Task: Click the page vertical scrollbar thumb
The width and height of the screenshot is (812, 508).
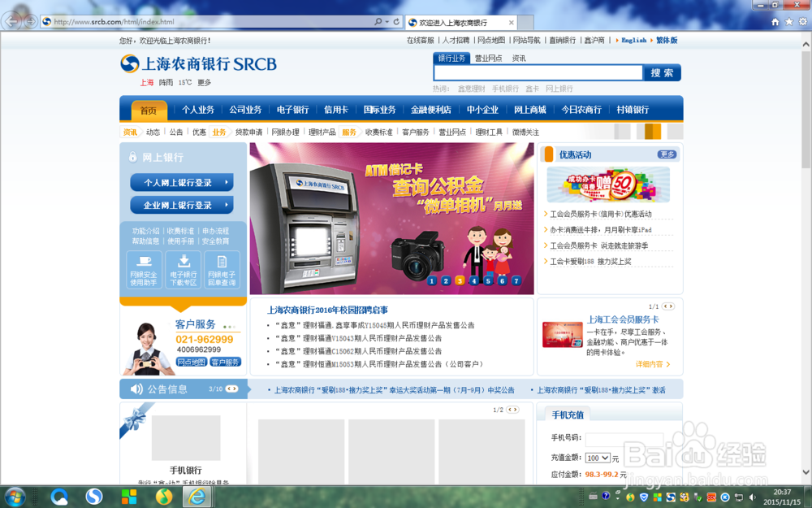Action: (806, 109)
